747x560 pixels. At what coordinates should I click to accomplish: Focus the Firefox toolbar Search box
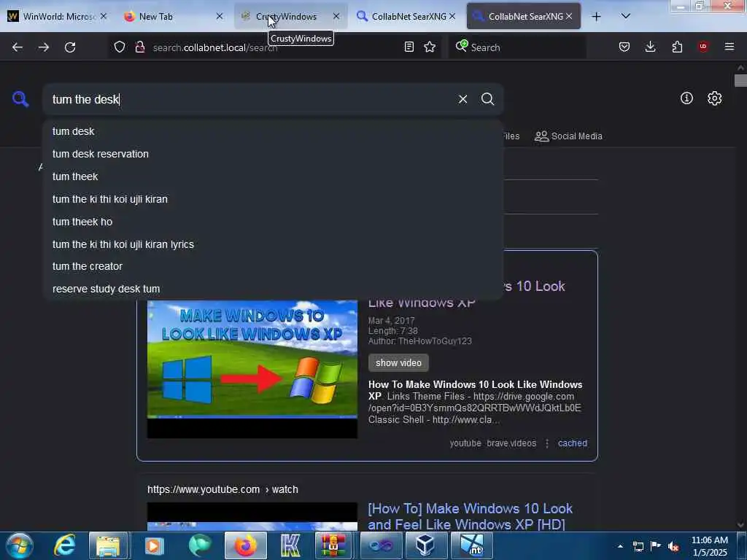517,47
